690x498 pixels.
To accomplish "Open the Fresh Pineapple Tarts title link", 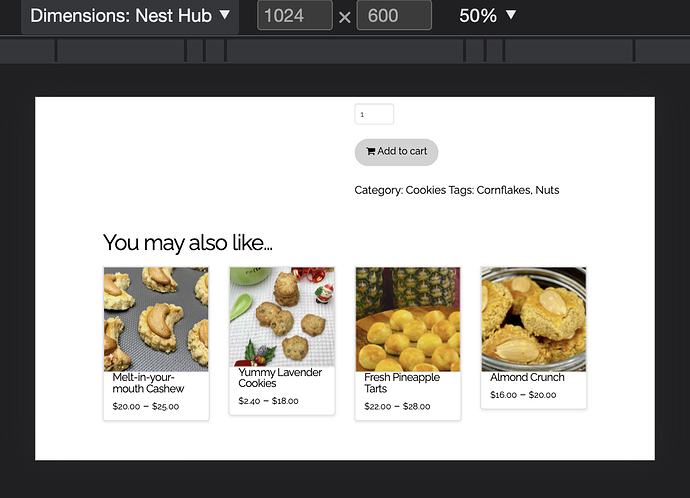I will [402, 383].
